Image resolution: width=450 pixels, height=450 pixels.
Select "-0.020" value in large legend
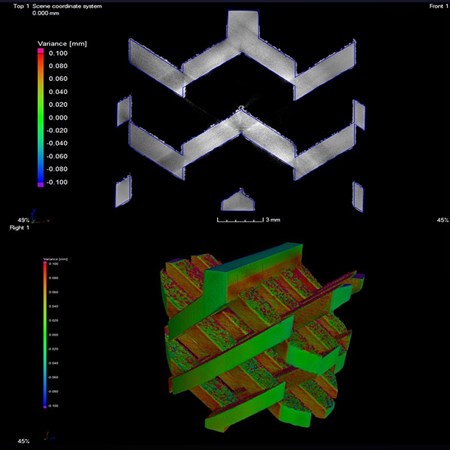(57, 130)
